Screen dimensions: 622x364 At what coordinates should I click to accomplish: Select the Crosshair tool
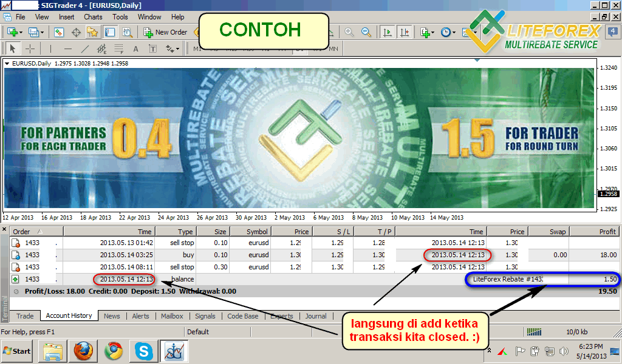pyautogui.click(x=30, y=49)
